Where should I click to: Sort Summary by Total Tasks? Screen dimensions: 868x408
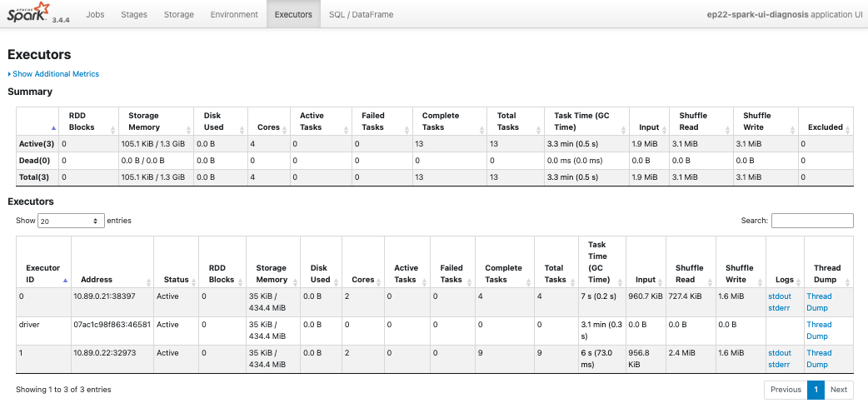click(516, 122)
